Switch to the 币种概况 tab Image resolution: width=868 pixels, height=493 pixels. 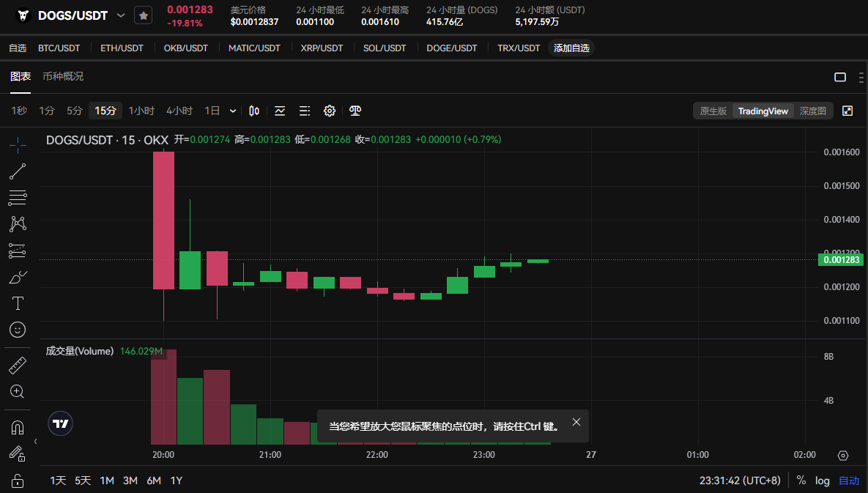tap(63, 76)
